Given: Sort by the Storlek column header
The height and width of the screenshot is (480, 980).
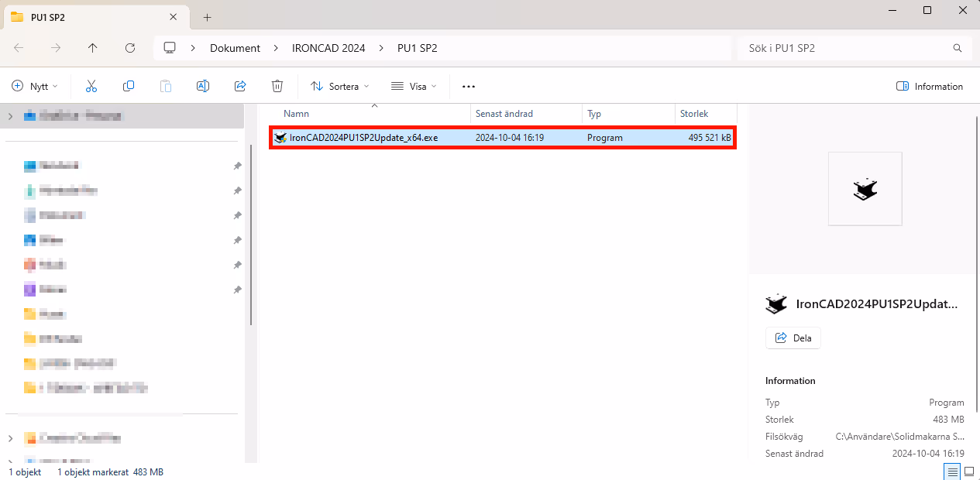Looking at the screenshot, I should coord(694,114).
